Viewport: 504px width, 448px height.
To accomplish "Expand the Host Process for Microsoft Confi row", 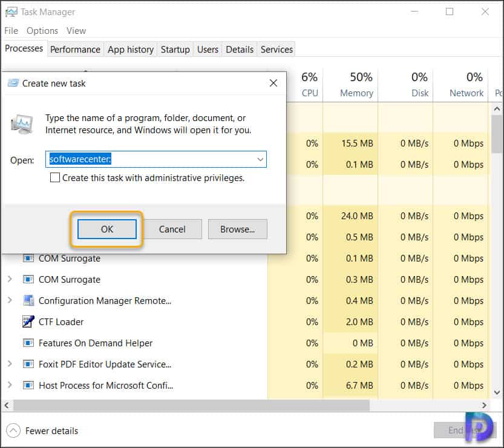I will (x=10, y=385).
